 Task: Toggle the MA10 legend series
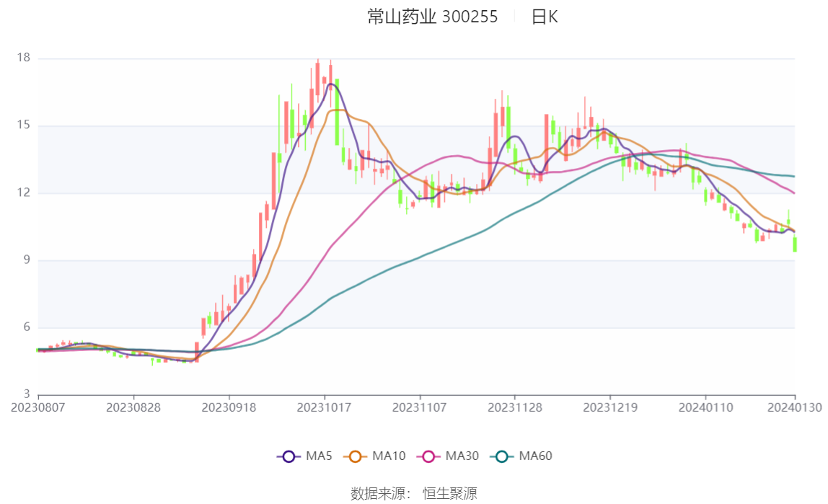[x=374, y=456]
